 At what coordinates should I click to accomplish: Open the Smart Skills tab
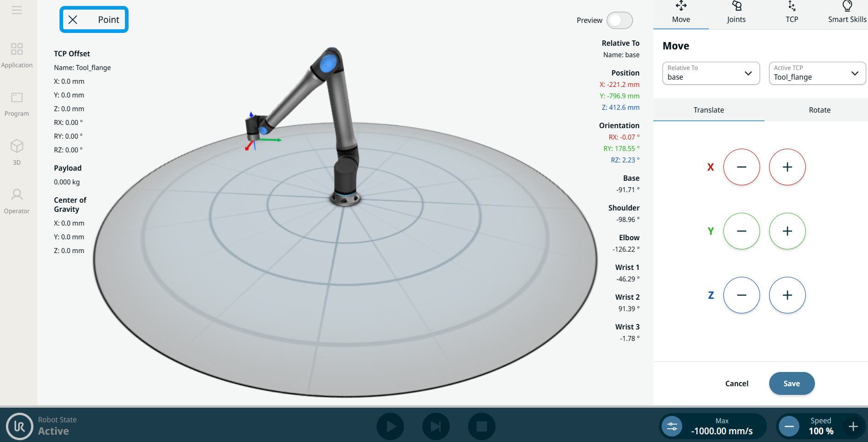pos(846,13)
